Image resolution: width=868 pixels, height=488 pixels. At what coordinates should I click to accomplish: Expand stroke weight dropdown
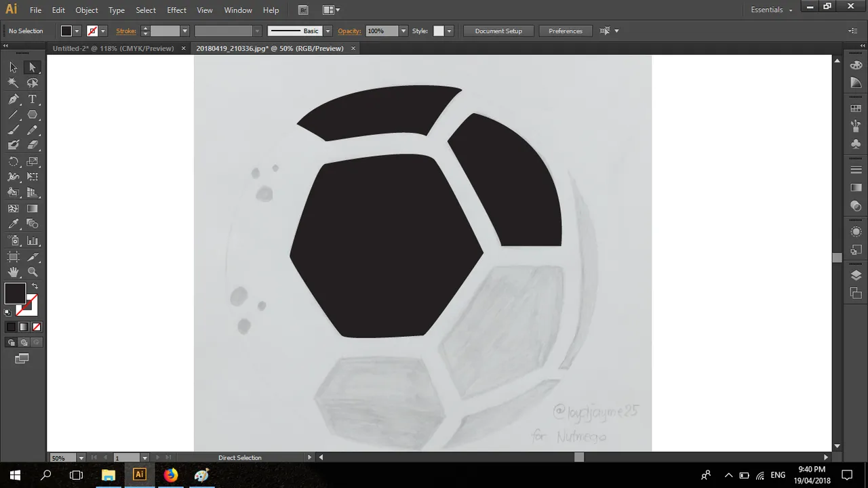pos(184,31)
